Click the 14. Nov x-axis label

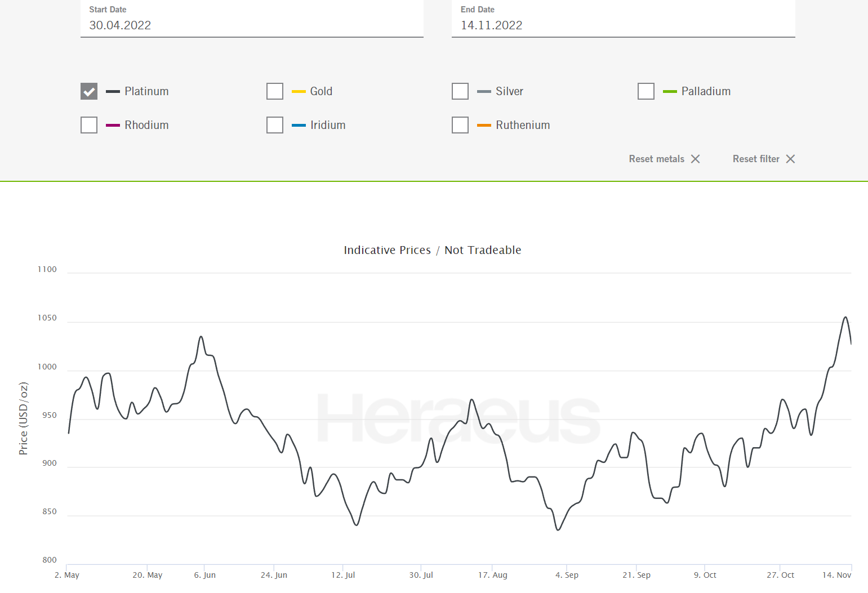coord(836,575)
